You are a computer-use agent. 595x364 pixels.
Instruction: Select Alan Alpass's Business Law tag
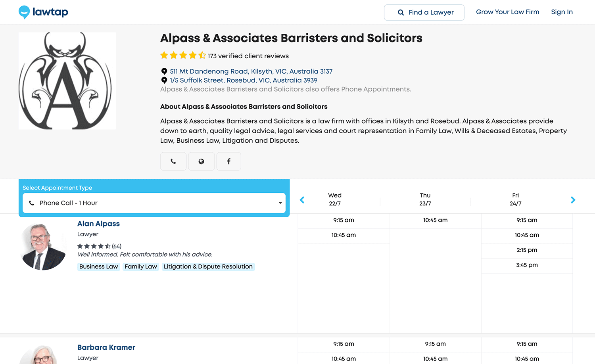99,267
